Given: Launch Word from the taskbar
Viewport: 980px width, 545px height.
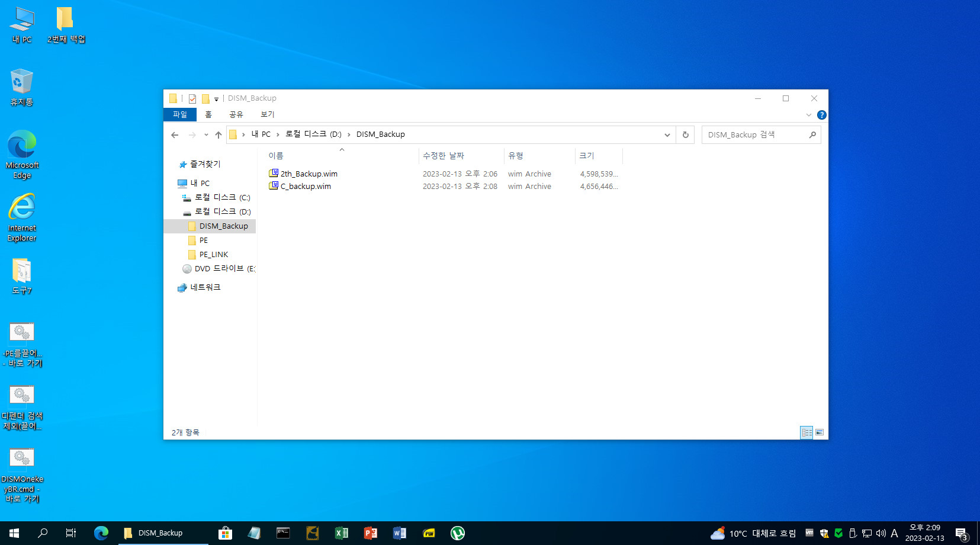Looking at the screenshot, I should (x=400, y=533).
